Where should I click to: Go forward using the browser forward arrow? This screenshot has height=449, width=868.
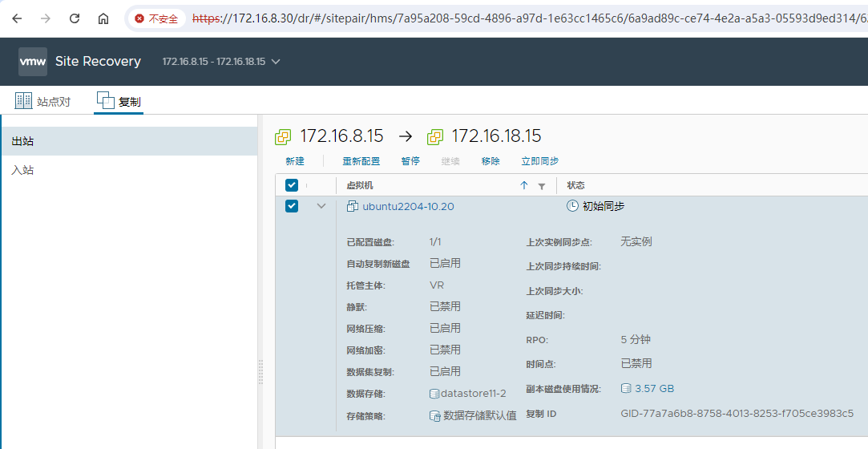46,18
